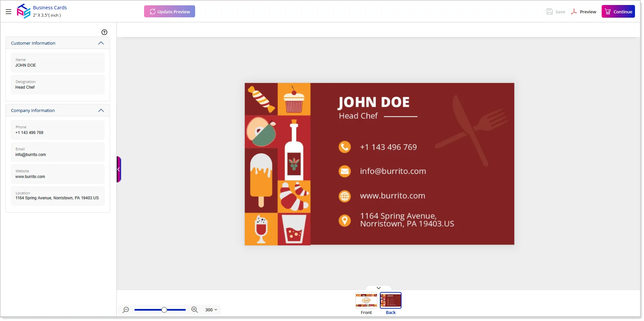Select www.burrito.com text on the card
644x321 pixels.
click(393, 196)
